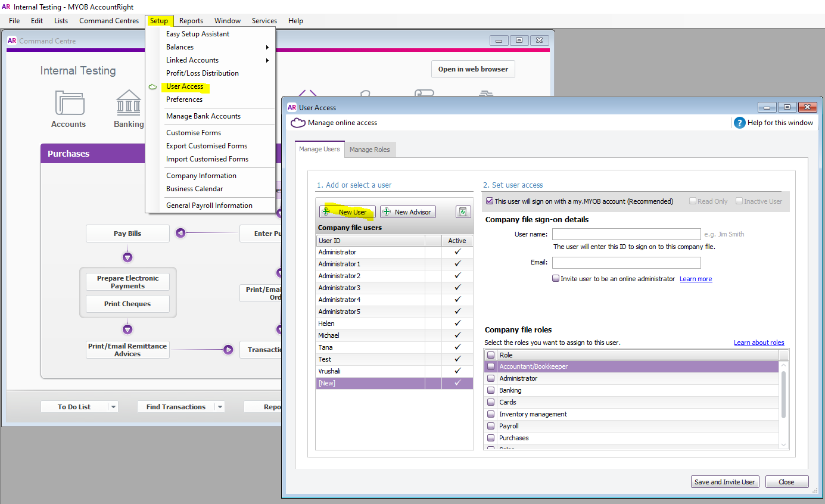Select user Tana in the list
825x504 pixels.
click(x=394, y=347)
